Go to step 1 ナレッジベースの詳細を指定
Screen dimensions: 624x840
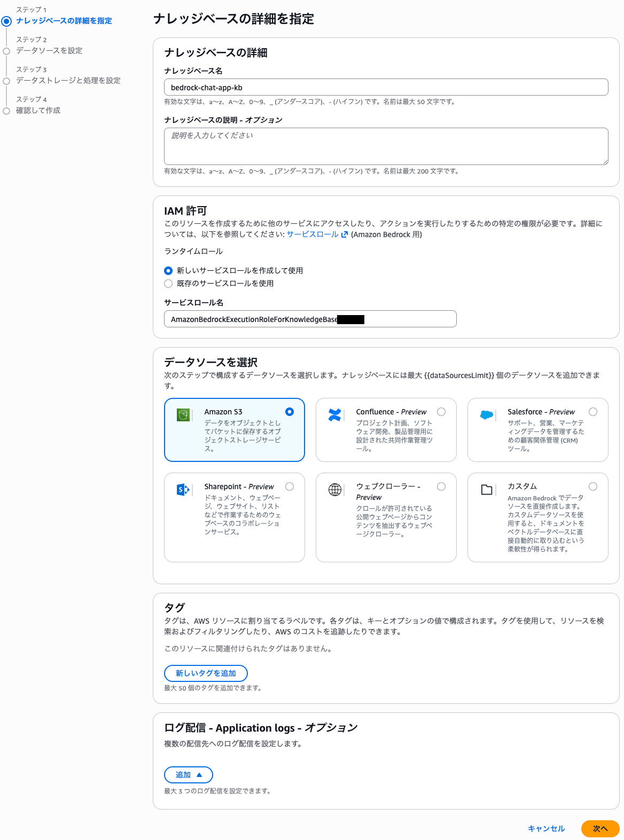coord(64,21)
